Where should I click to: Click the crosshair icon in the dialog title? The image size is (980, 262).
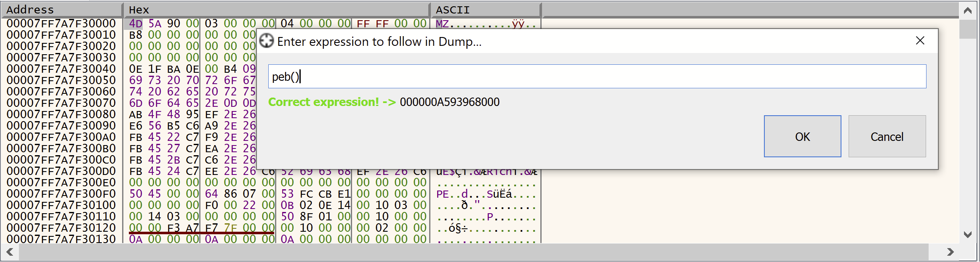coord(267,41)
